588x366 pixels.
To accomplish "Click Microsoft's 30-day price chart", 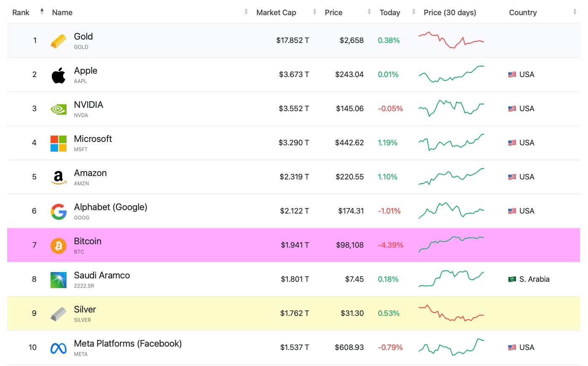I will point(451,142).
